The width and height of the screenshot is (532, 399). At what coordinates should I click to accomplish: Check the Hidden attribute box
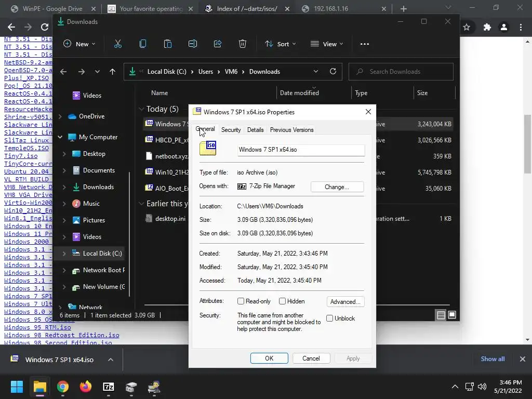point(282,301)
